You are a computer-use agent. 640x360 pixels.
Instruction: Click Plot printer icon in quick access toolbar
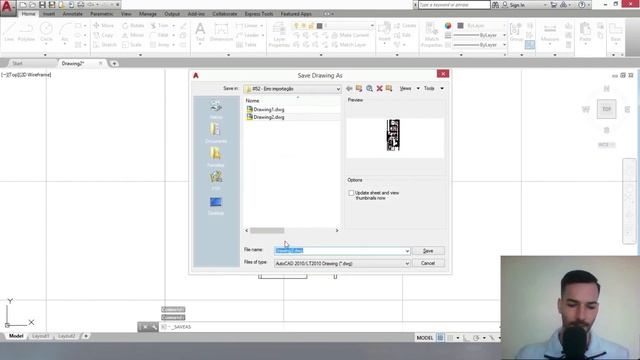81,5
